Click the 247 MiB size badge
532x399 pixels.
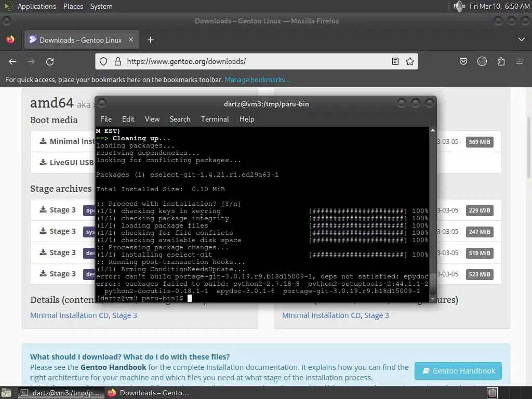[x=480, y=232]
